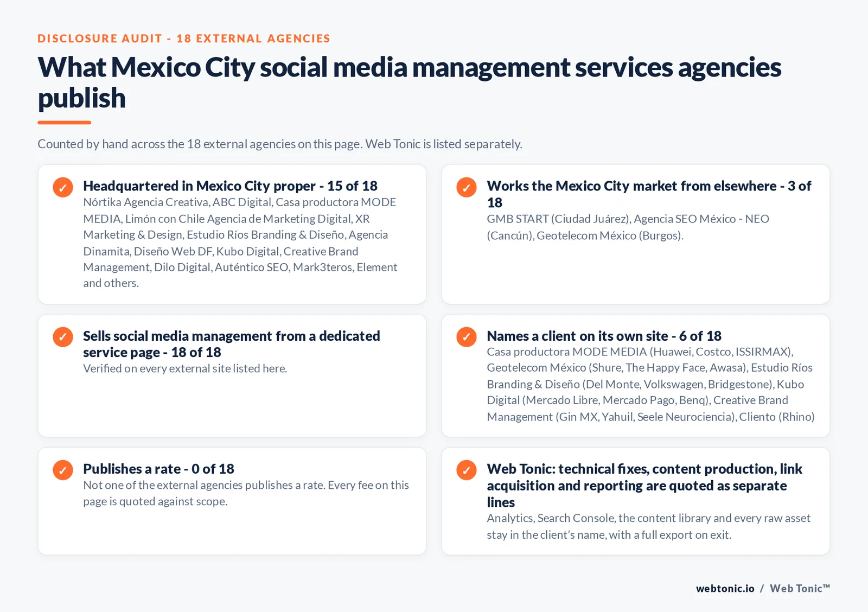The height and width of the screenshot is (612, 868).
Task: Click the checkmark icon beside 'Publishes a rate'
Action: coord(63,470)
